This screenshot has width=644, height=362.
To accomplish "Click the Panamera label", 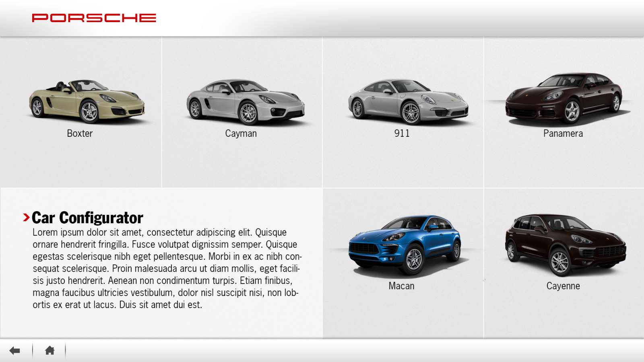I will [x=563, y=134].
